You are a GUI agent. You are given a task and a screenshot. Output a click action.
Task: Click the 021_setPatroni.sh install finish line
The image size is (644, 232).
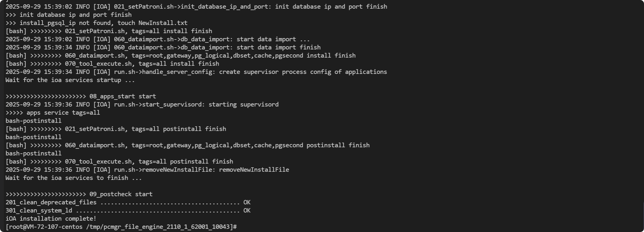coord(108,31)
